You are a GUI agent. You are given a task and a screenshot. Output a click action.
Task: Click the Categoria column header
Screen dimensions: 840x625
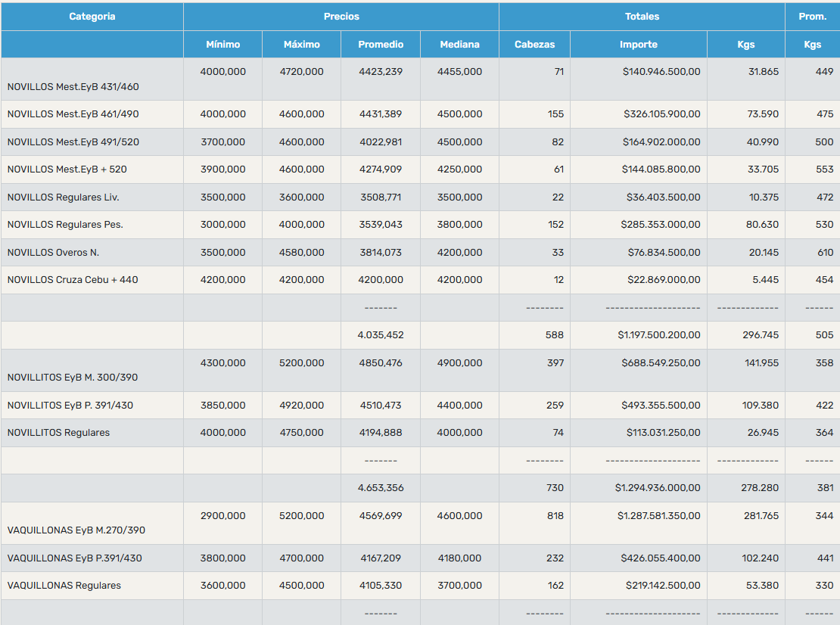(x=92, y=17)
